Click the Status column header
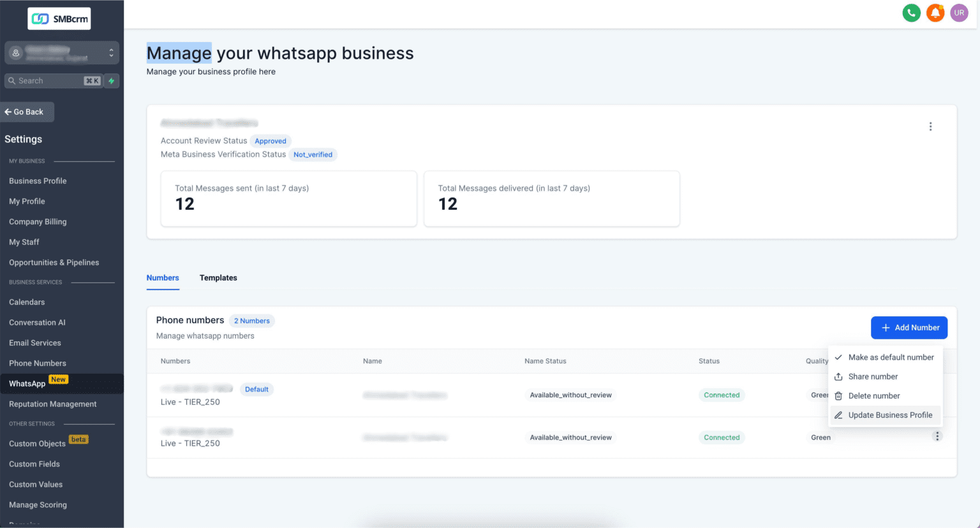 pyautogui.click(x=709, y=361)
